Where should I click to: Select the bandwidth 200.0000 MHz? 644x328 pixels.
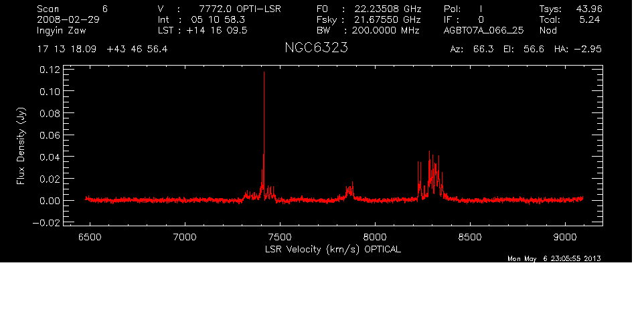click(x=386, y=30)
